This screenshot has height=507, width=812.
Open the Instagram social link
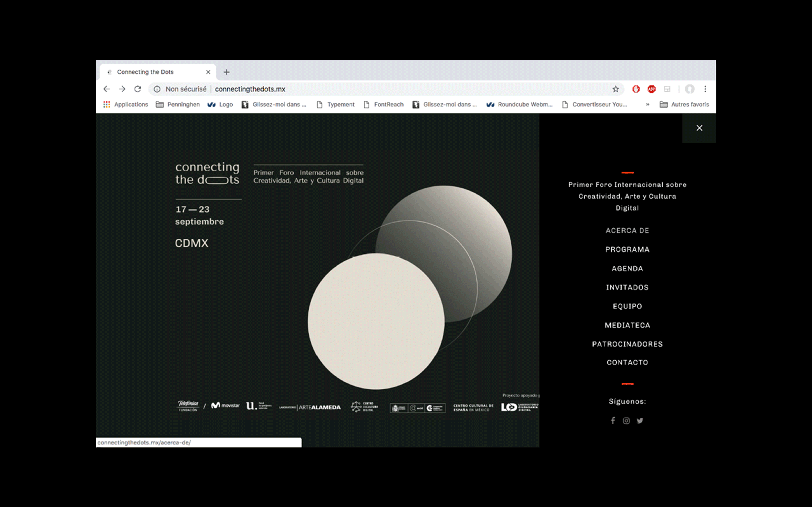pos(626,420)
